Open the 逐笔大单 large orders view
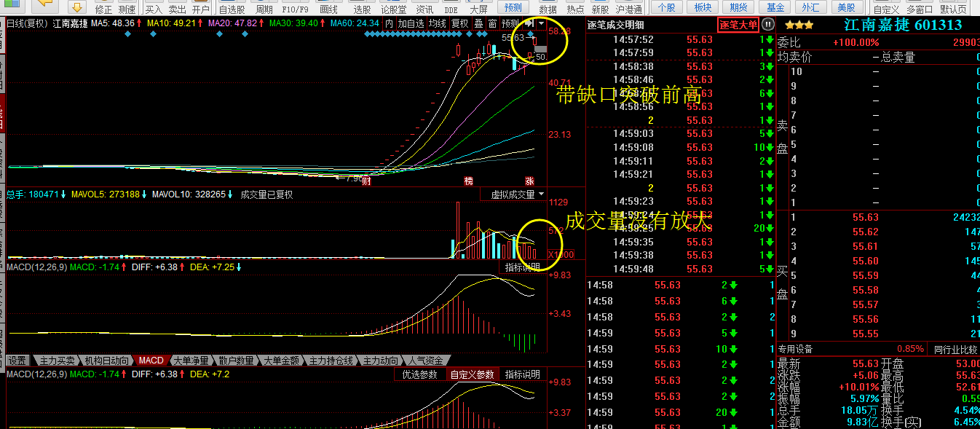The image size is (980, 429). coord(738,25)
